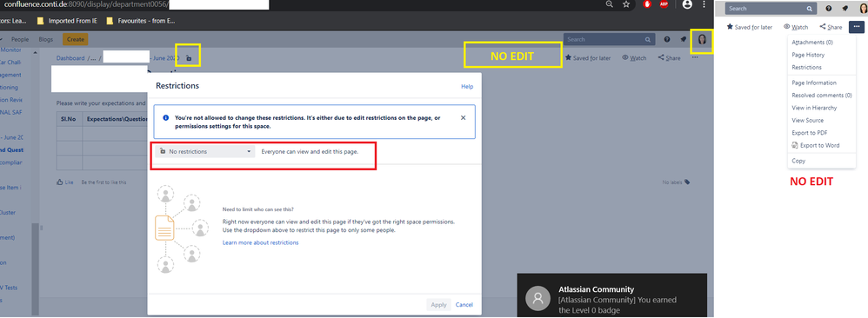Open the Chrome three-dot menu
Screen dimensions: 868x318
point(704,4)
